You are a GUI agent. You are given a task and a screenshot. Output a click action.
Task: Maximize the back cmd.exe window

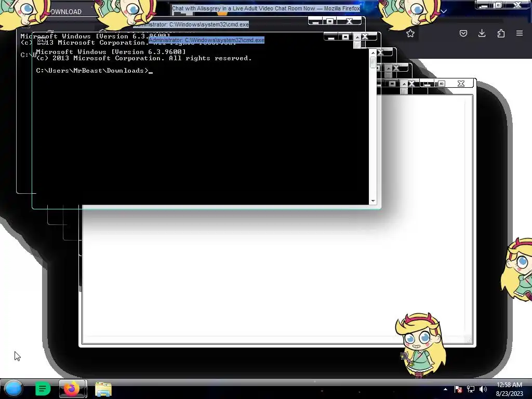click(x=329, y=21)
